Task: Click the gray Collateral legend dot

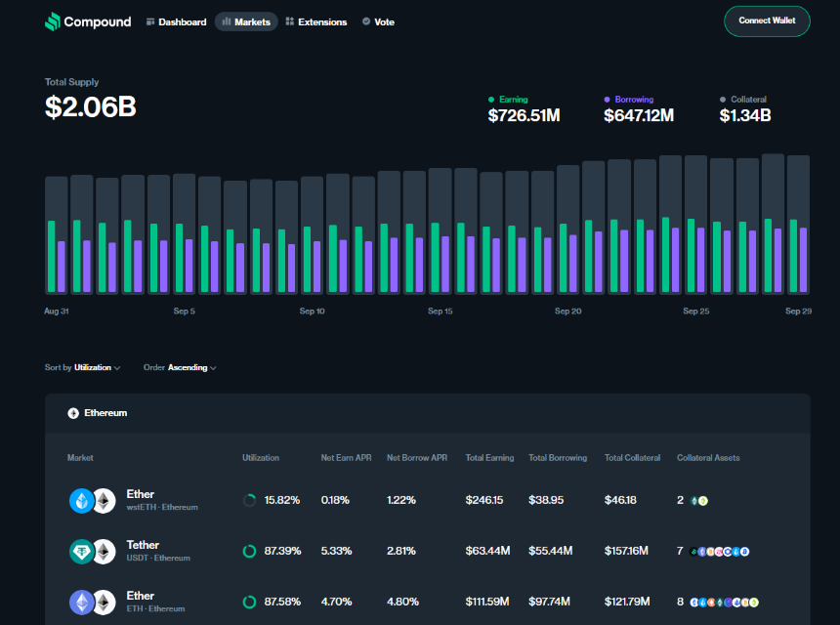Action: coord(723,100)
